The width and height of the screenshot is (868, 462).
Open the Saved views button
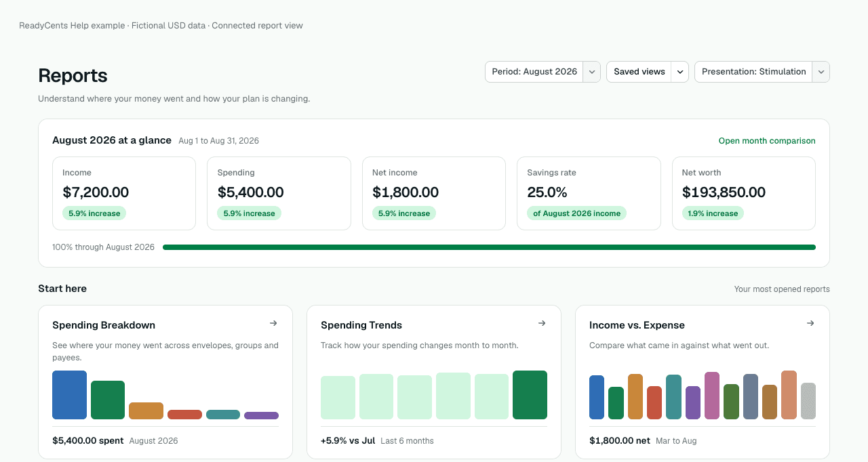639,72
